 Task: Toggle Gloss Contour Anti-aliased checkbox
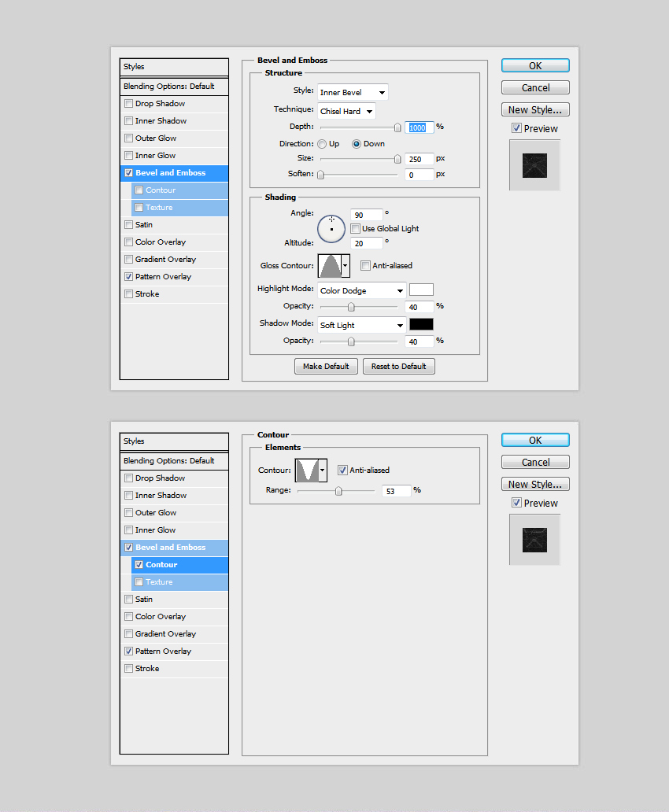tap(366, 266)
